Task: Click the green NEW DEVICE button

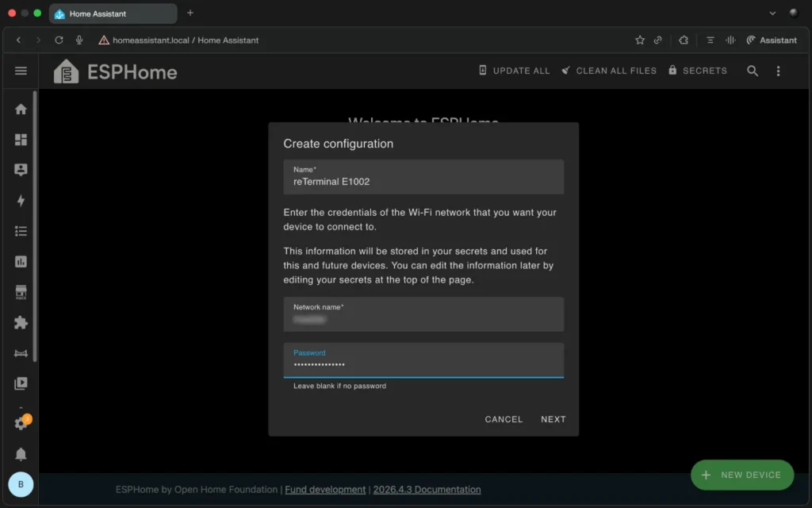Action: coord(742,475)
